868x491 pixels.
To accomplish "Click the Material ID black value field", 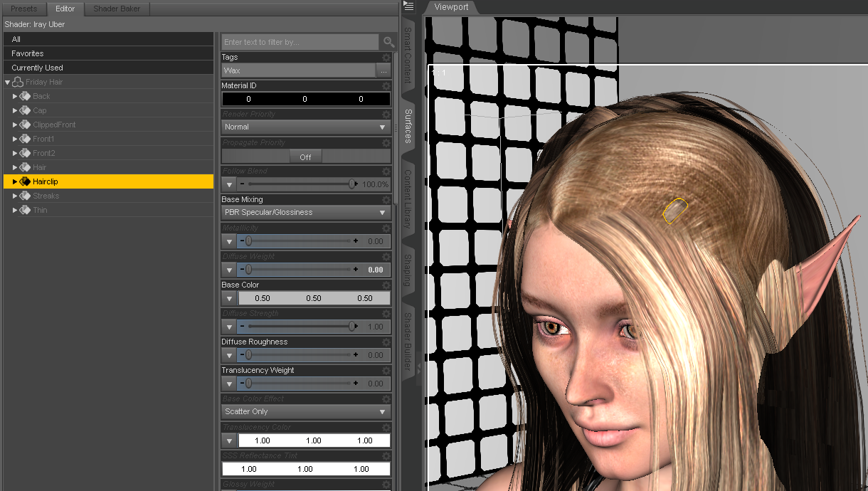I will (x=306, y=99).
